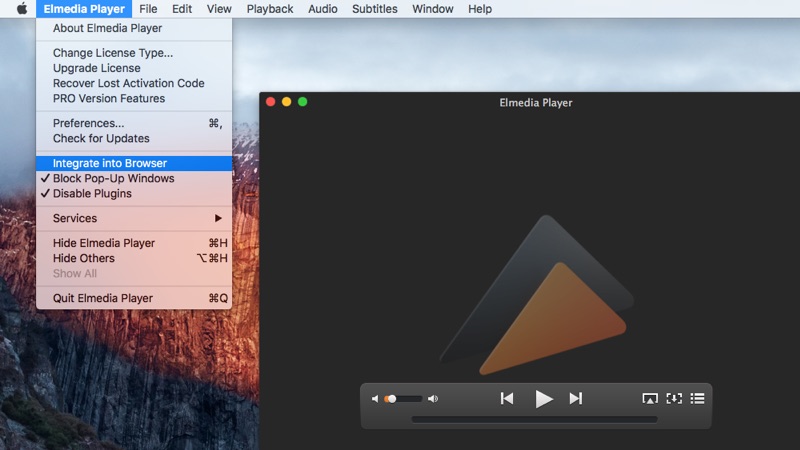The width and height of the screenshot is (800, 450).
Task: Open Preferences from the menu
Action: [x=134, y=123]
